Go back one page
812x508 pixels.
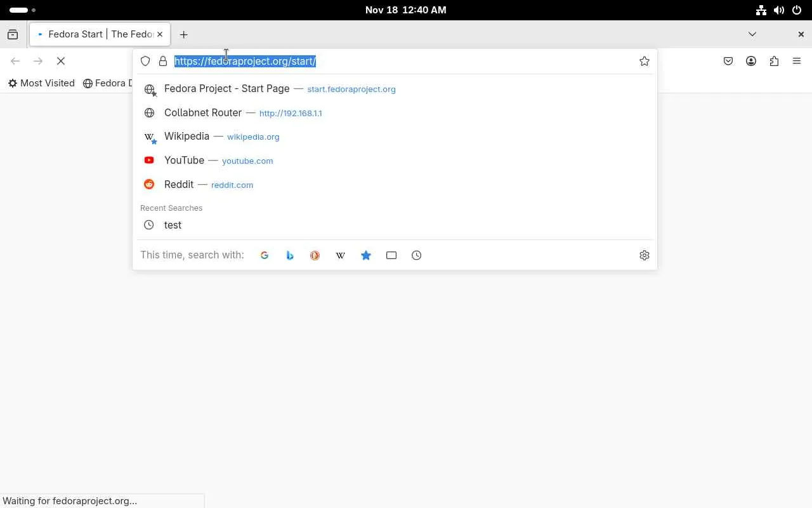click(x=15, y=61)
